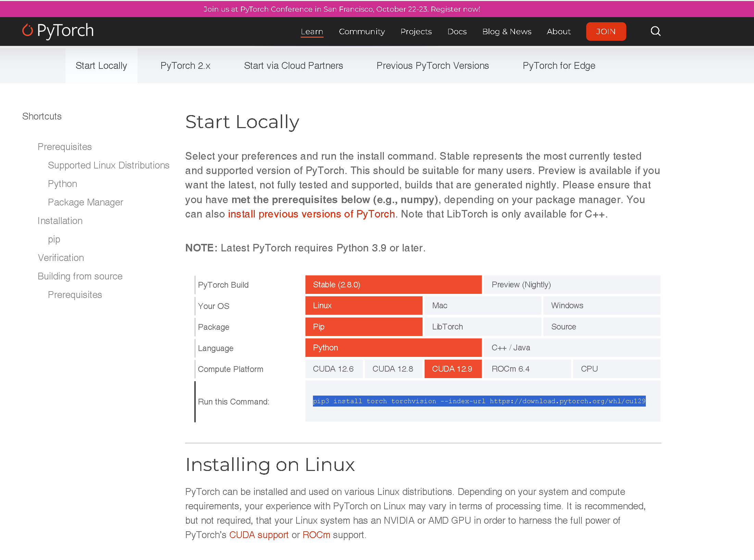Viewport: 754px width, 560px height.
Task: Go to Building from source shortcut
Action: coord(80,276)
